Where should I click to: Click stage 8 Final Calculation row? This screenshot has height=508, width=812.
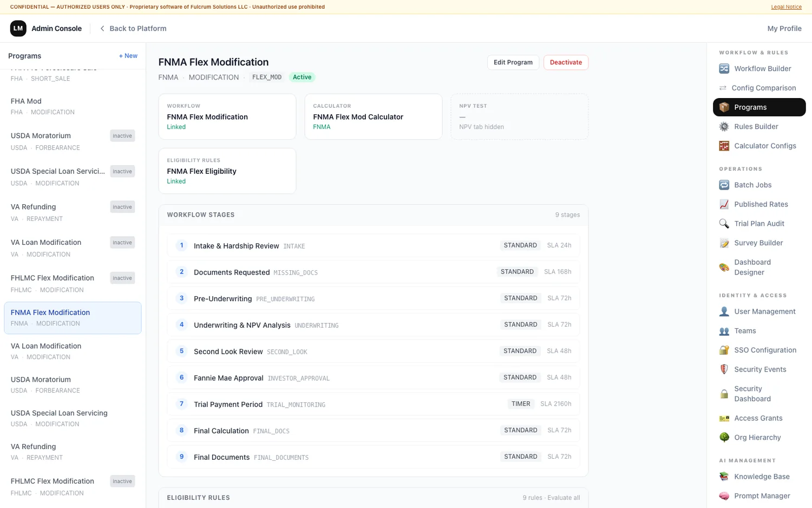click(374, 431)
